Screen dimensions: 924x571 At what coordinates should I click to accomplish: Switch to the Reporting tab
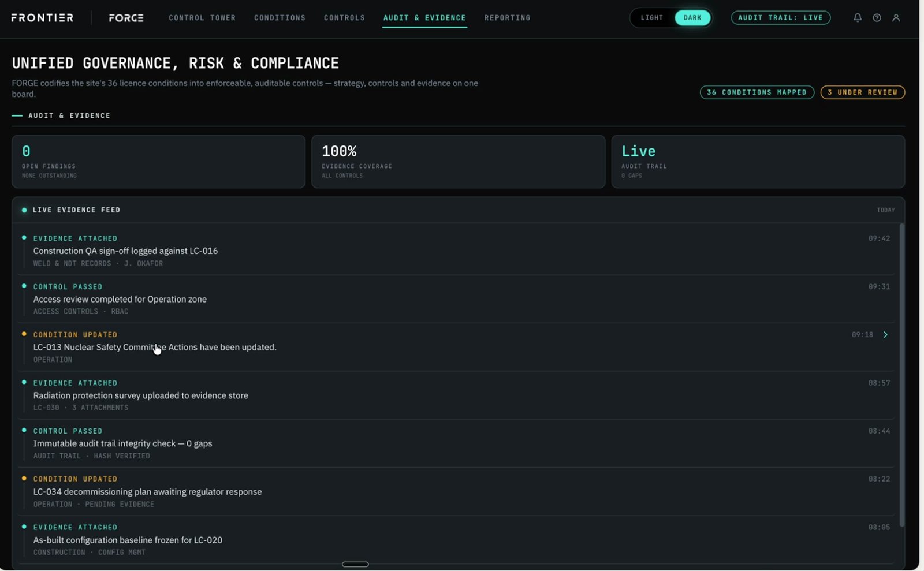pos(507,18)
